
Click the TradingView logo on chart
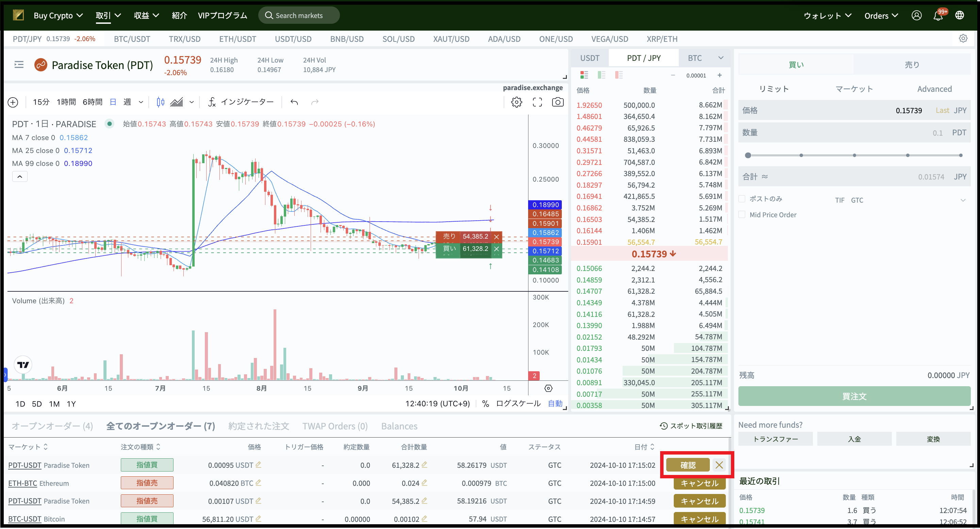tap(23, 365)
